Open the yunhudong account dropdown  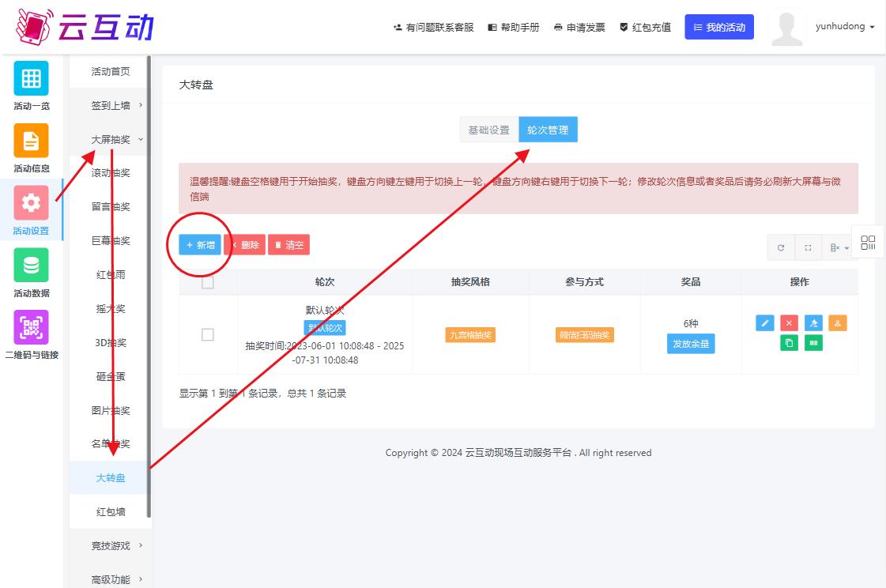point(845,27)
